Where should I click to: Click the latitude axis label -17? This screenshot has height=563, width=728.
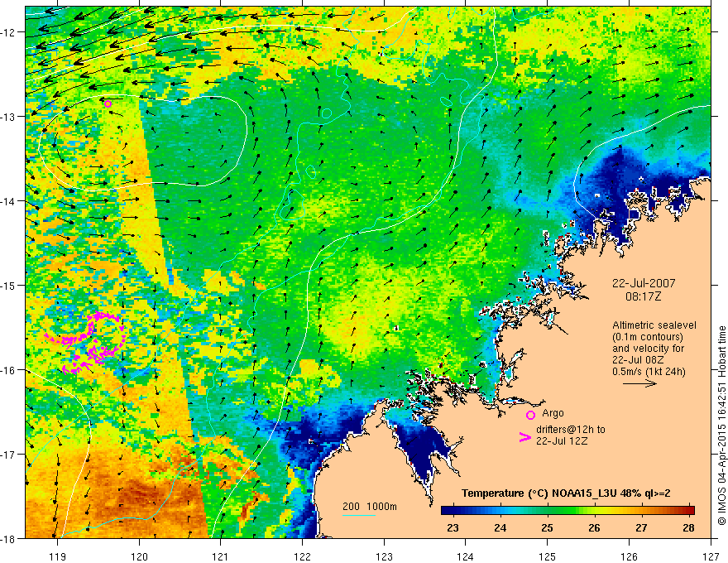pyautogui.click(x=8, y=454)
